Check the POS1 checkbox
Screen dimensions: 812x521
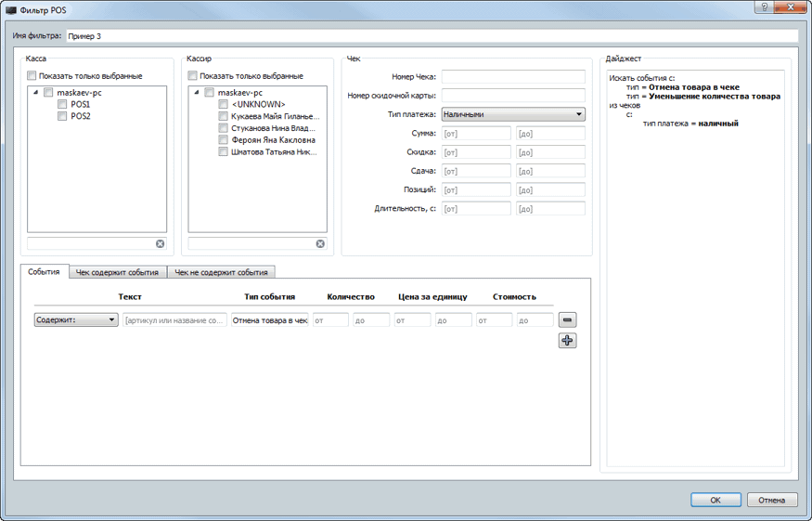[x=62, y=105]
